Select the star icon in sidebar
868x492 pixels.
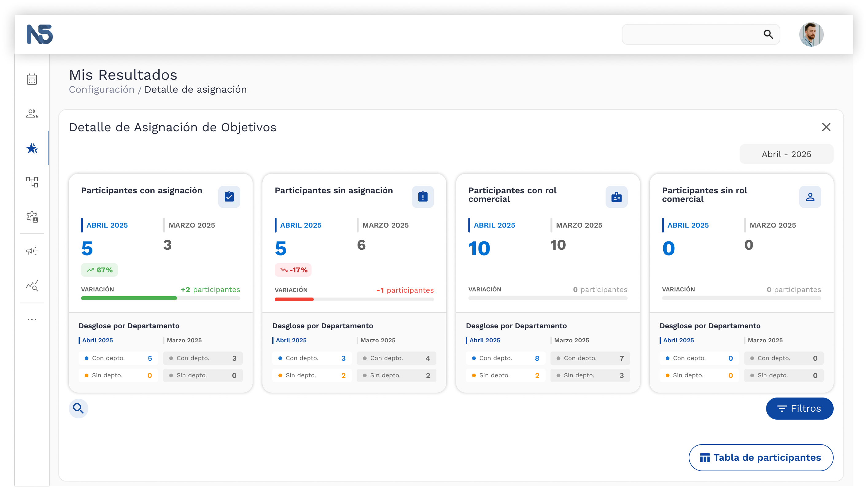32,148
